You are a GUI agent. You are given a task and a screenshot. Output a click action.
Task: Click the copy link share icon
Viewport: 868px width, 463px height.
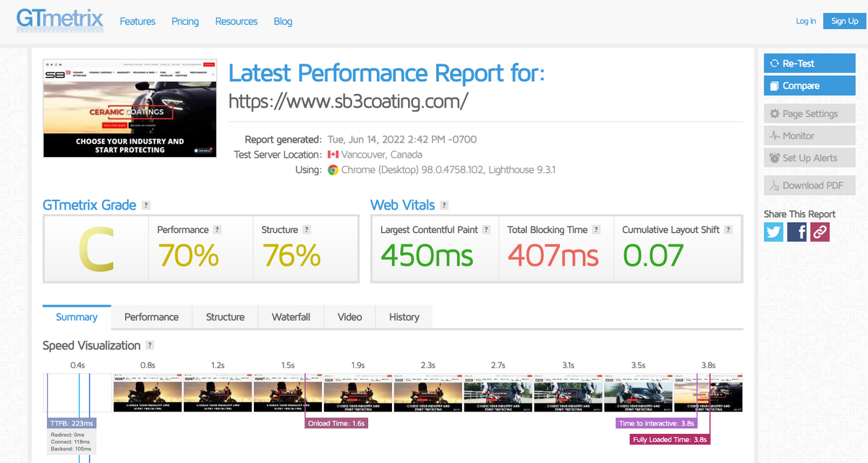pyautogui.click(x=820, y=231)
